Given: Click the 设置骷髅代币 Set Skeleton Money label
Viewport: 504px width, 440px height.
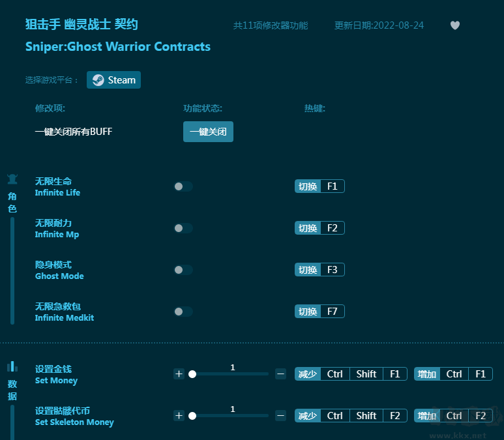Looking at the screenshot, I should click(74, 417).
